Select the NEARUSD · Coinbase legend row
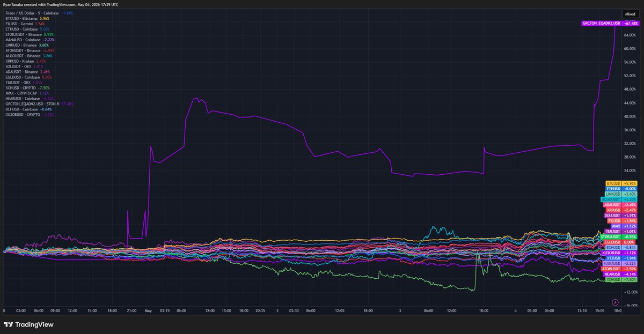644x334 pixels. (30, 99)
